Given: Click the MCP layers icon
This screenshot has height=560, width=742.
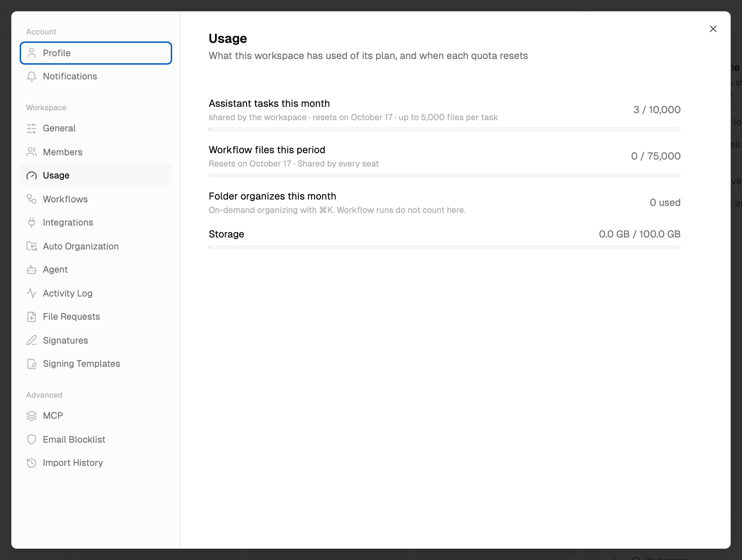Looking at the screenshot, I should 32,416.
